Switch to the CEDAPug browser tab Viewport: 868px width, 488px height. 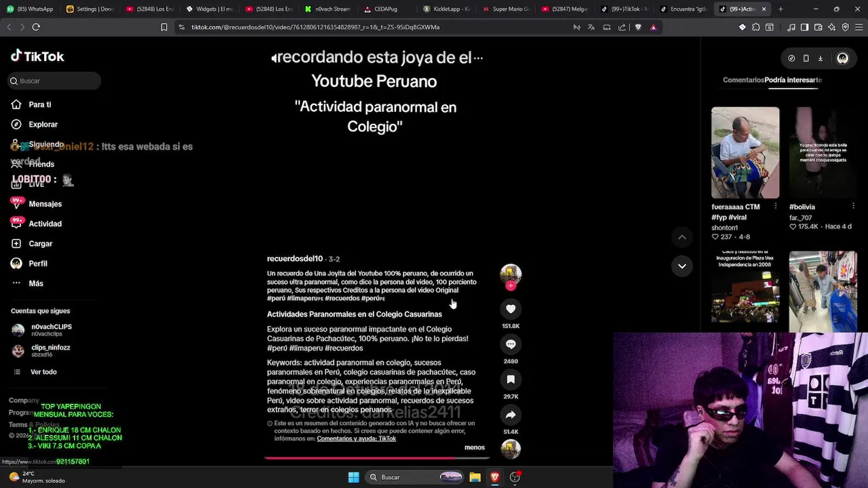click(387, 9)
